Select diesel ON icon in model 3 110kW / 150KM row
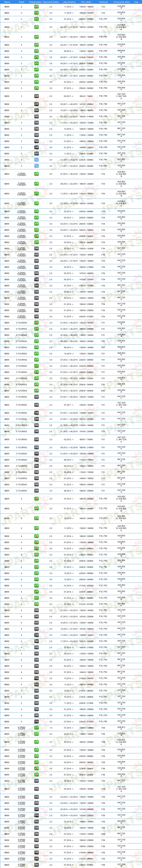This screenshot has height=868, width=142. (36, 135)
